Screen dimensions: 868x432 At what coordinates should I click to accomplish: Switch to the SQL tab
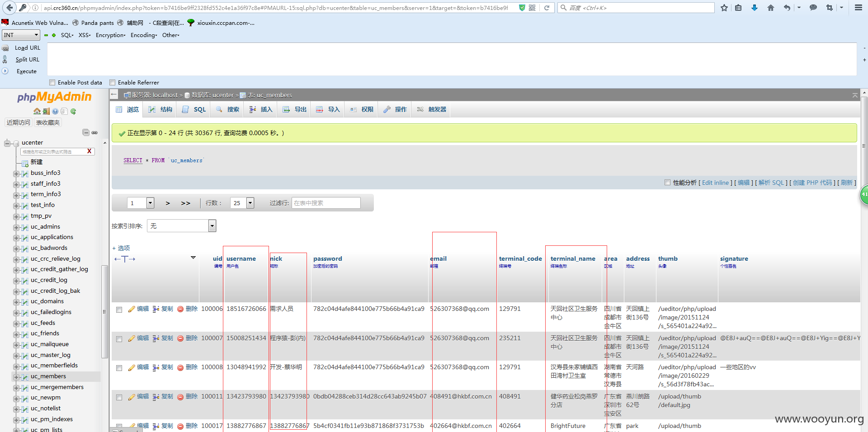[194, 109]
